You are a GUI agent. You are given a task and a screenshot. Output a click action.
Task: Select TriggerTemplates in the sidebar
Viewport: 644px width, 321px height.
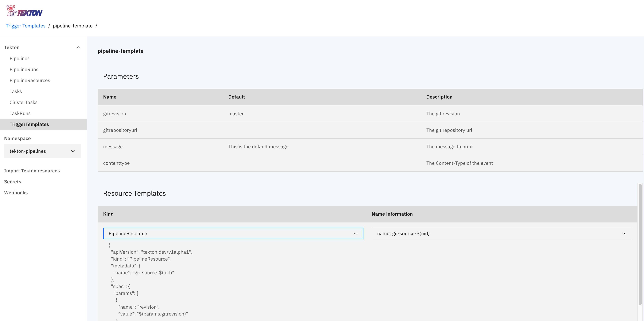click(43, 124)
